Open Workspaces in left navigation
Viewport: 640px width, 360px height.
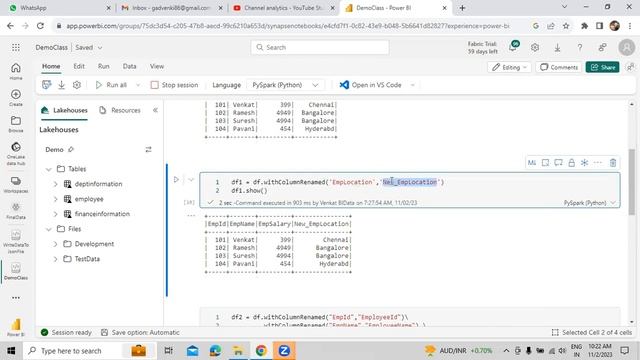16,184
